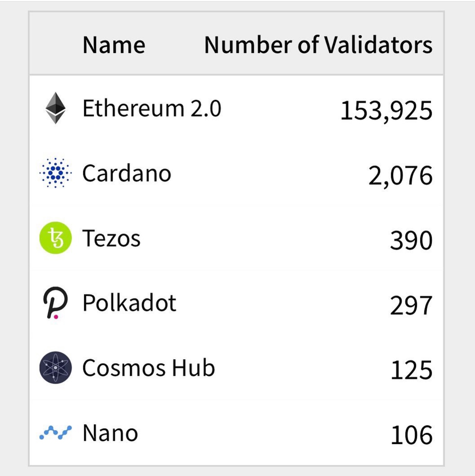Open the Nano name link
475x476 pixels.
110,433
